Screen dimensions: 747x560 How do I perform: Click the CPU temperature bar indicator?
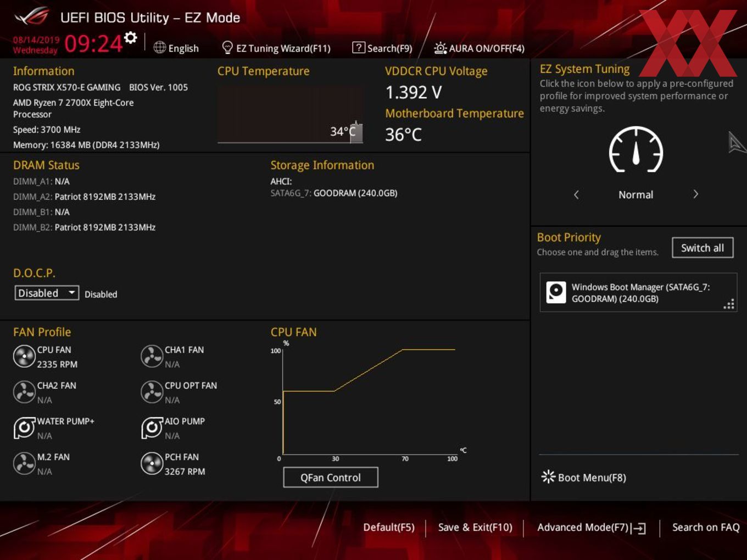point(356,132)
